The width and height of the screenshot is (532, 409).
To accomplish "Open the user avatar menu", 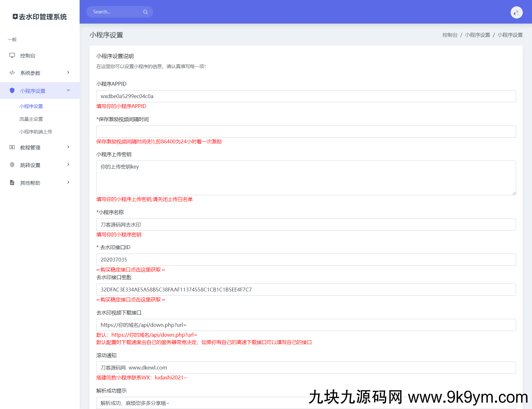I will pos(516,12).
